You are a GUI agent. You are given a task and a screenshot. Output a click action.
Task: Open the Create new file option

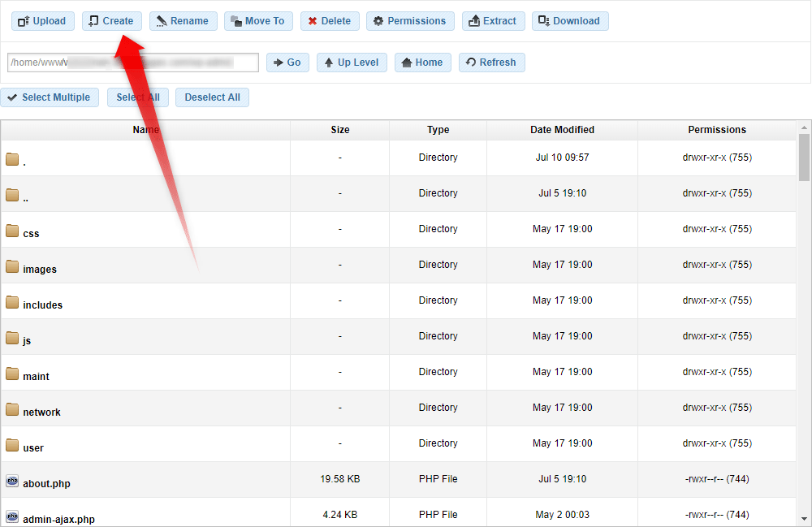point(111,21)
